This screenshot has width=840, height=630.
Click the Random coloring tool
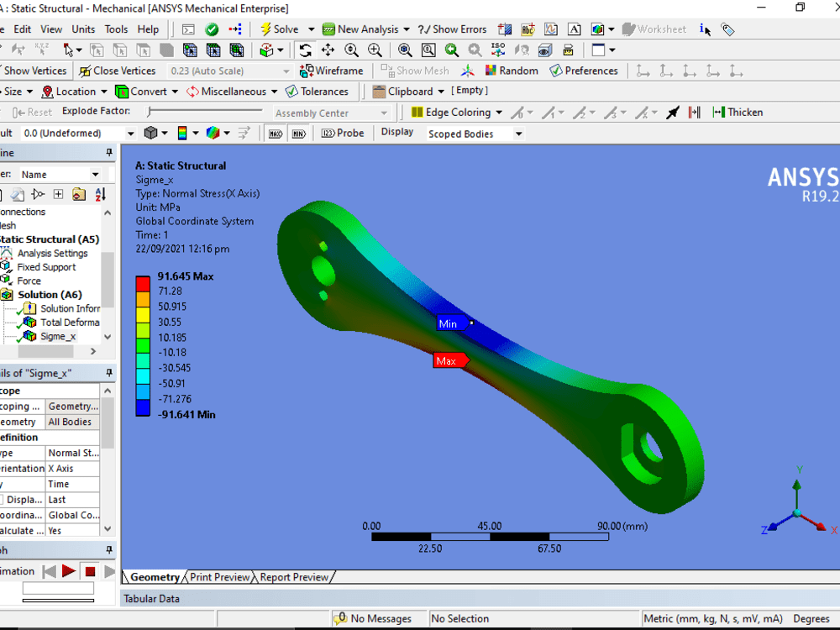click(x=511, y=71)
